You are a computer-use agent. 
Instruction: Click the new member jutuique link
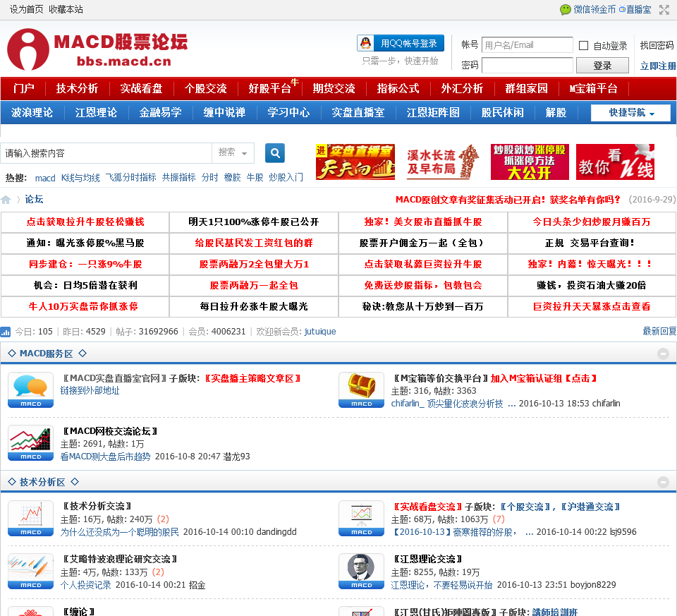320,332
